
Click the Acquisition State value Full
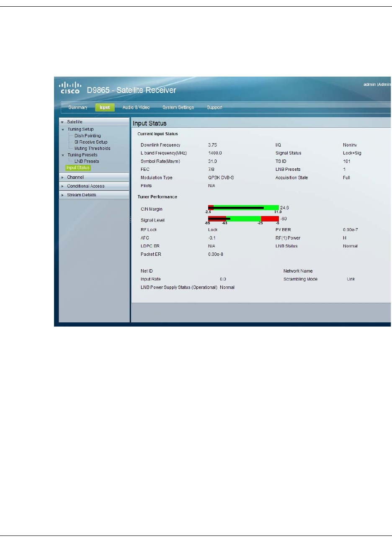pyautogui.click(x=346, y=178)
